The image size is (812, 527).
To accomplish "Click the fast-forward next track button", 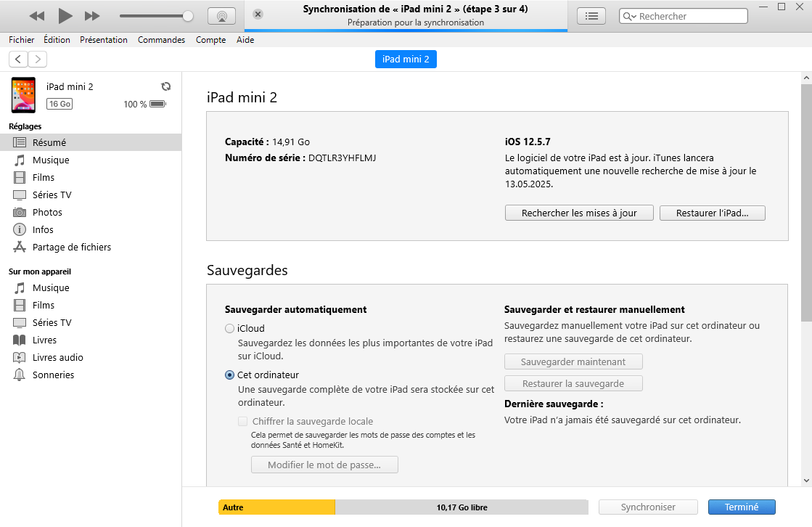I will click(92, 16).
